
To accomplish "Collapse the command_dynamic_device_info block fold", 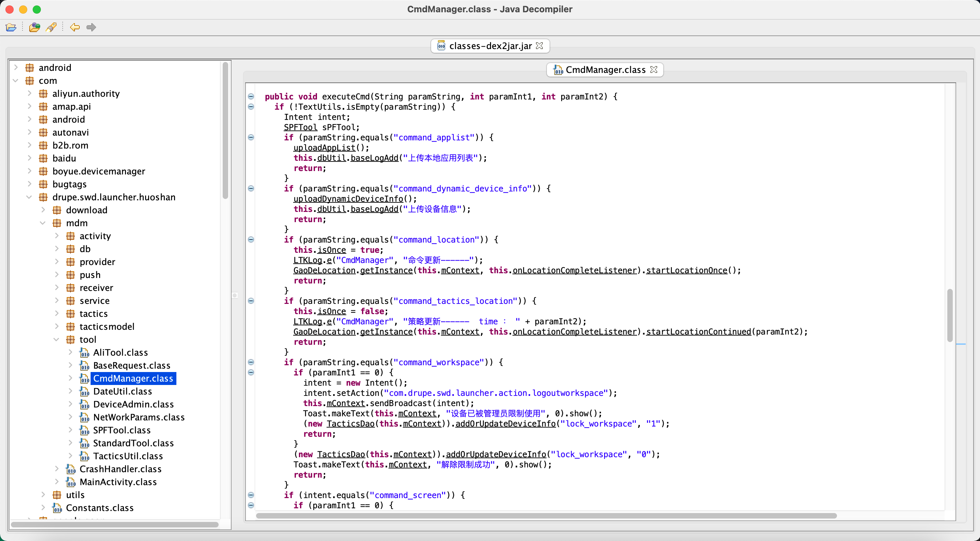I will click(251, 188).
